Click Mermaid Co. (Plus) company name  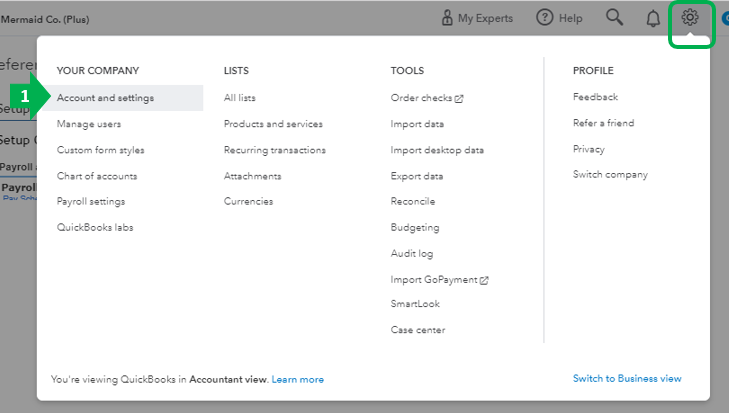coord(45,20)
